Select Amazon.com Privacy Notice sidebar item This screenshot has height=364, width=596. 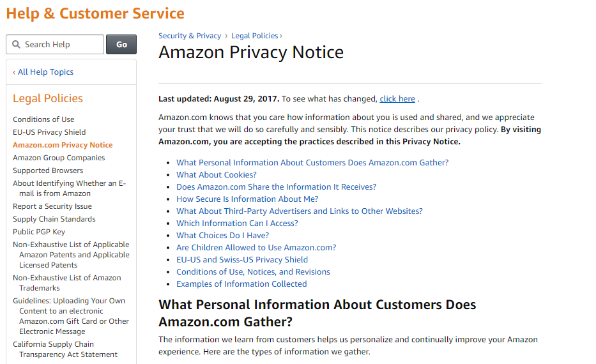63,145
